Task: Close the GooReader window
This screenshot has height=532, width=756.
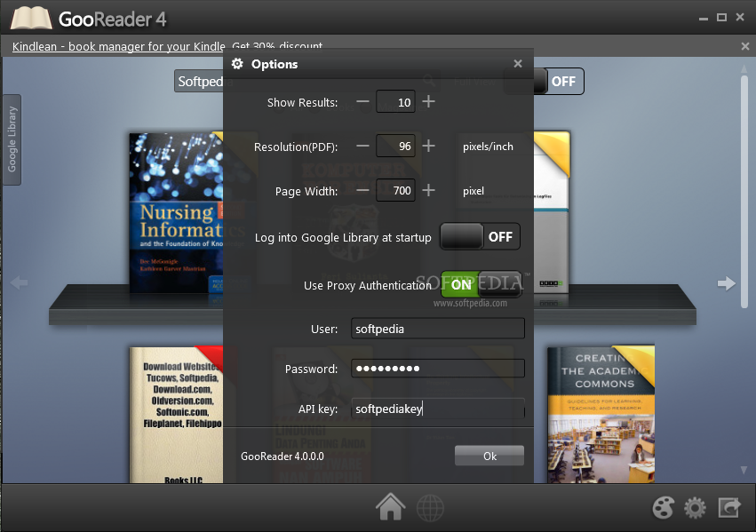Action: point(740,18)
